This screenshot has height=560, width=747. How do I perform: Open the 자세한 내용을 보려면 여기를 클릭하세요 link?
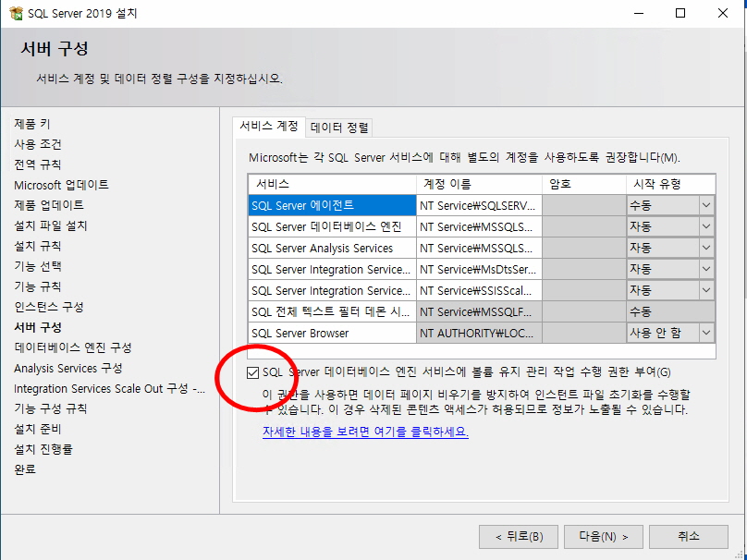(365, 432)
